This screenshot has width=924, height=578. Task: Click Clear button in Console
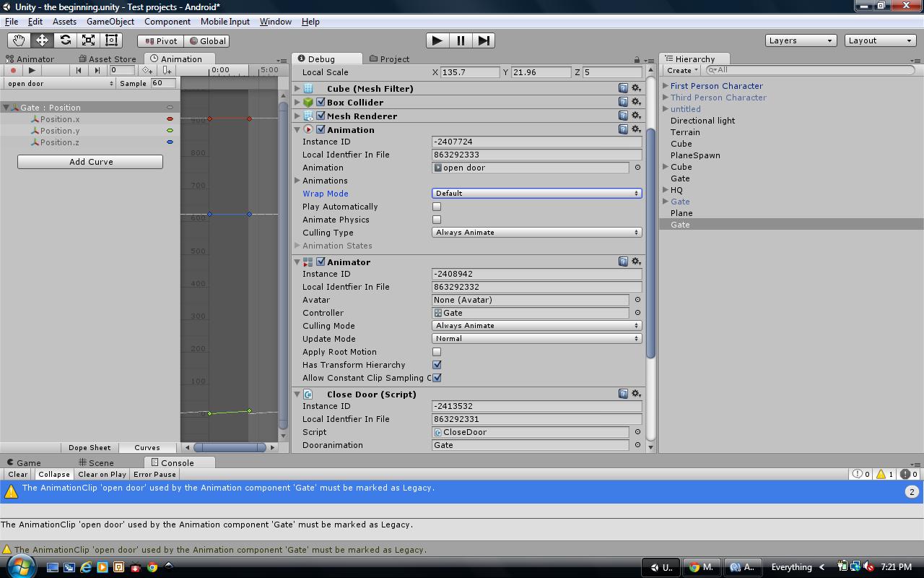18,475
